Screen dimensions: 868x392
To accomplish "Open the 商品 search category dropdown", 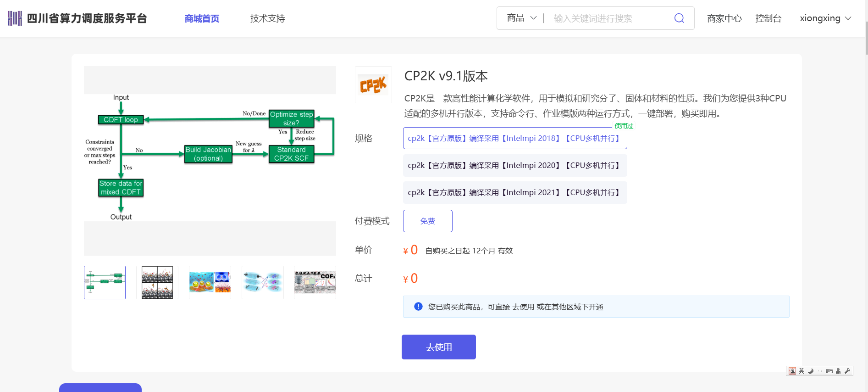I will tap(521, 18).
